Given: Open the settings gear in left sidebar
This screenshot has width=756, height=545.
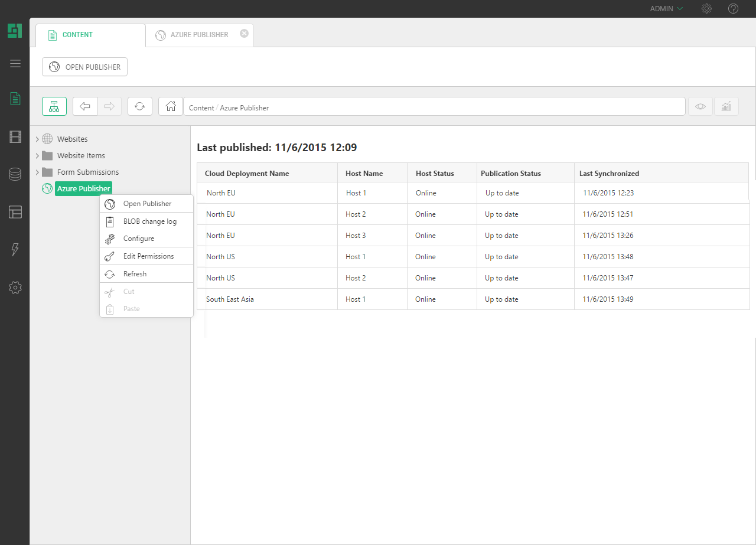Looking at the screenshot, I should [x=15, y=288].
